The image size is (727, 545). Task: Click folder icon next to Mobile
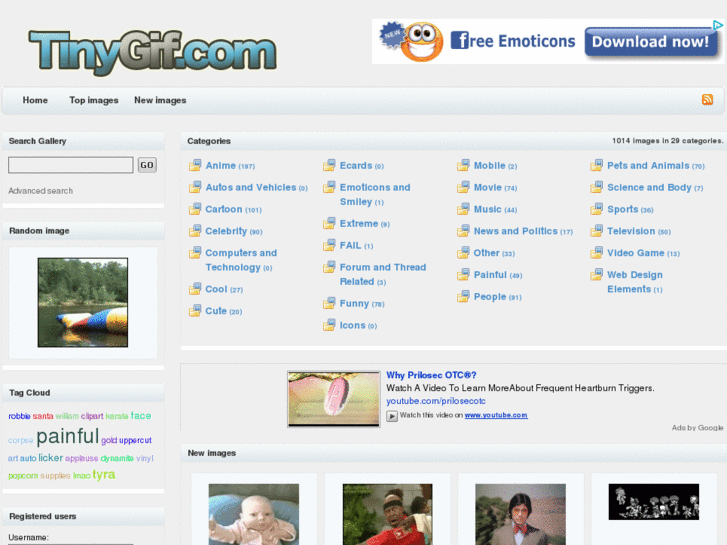click(x=463, y=165)
